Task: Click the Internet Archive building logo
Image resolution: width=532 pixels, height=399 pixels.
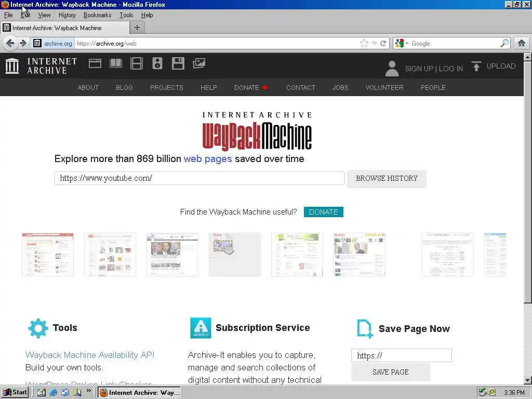Action: [x=12, y=66]
